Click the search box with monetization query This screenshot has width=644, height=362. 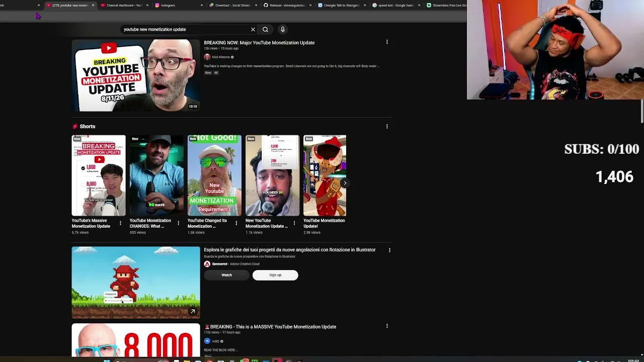click(x=185, y=29)
